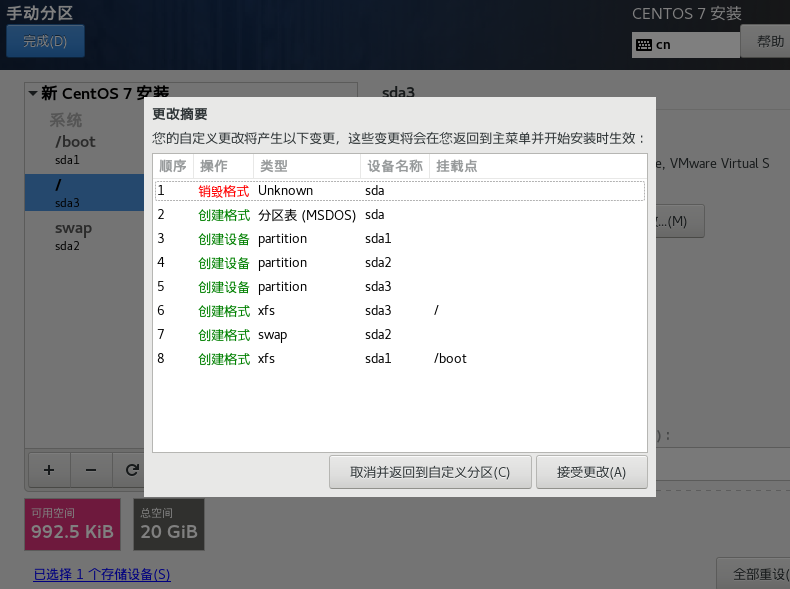Select the /boot sda1 mount point
Image resolution: width=790 pixels, height=589 pixels.
[85, 150]
